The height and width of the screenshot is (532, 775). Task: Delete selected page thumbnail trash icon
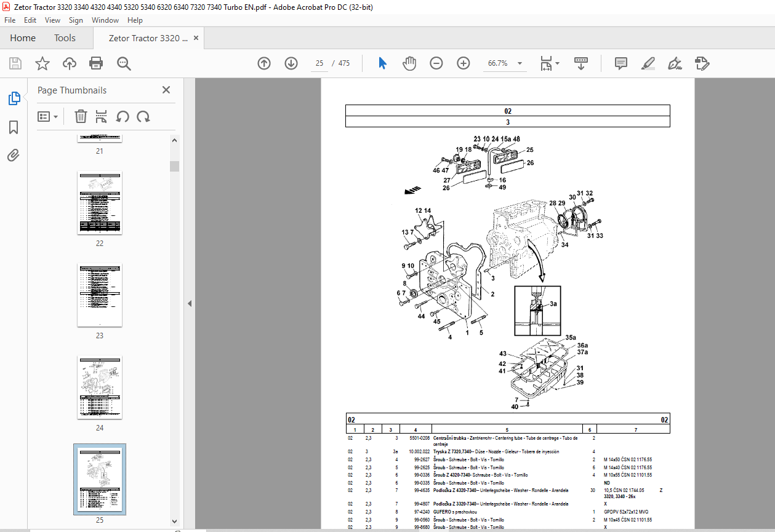point(81,116)
